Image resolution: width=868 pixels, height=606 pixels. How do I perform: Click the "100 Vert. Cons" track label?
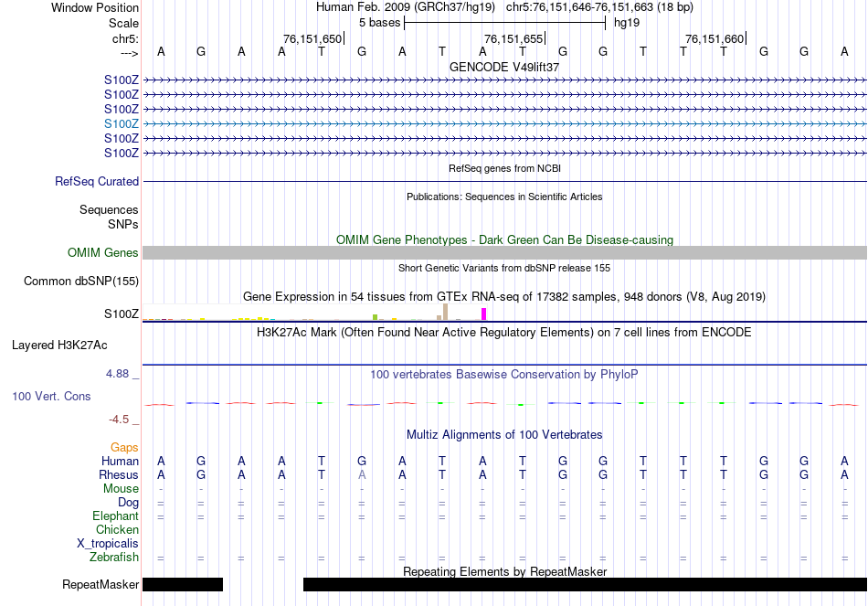coord(51,396)
